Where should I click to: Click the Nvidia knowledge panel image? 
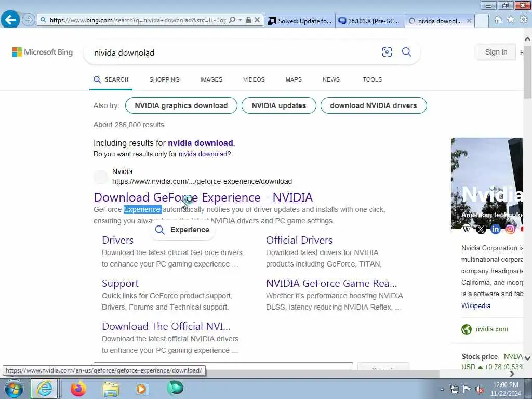tap(487, 183)
